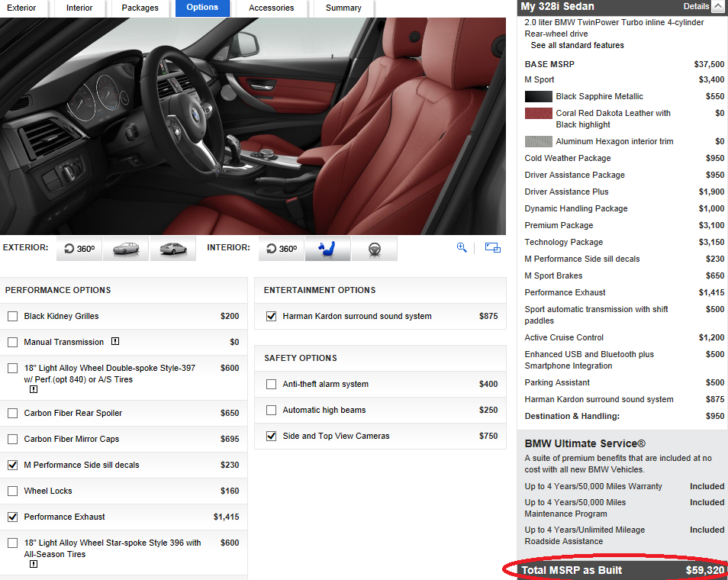Screen dimensions: 728x580
Task: Open info icon under Style 396 wheel
Action: pyautogui.click(x=34, y=564)
